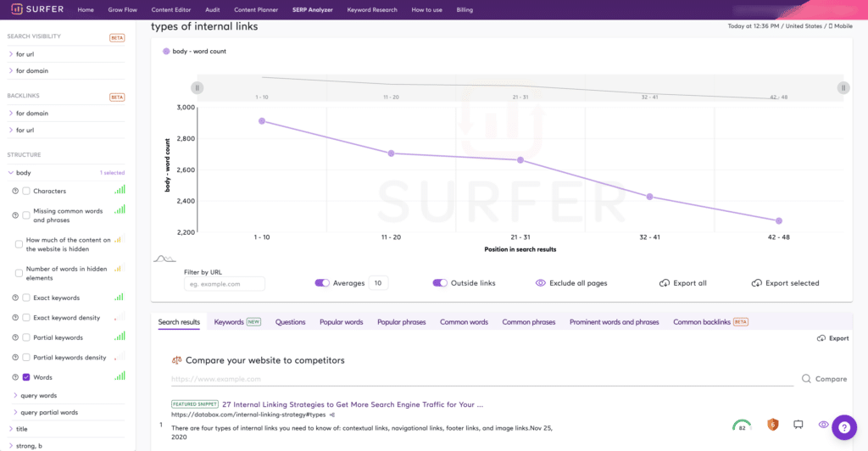Click the Export selected cloud icon

click(x=756, y=283)
